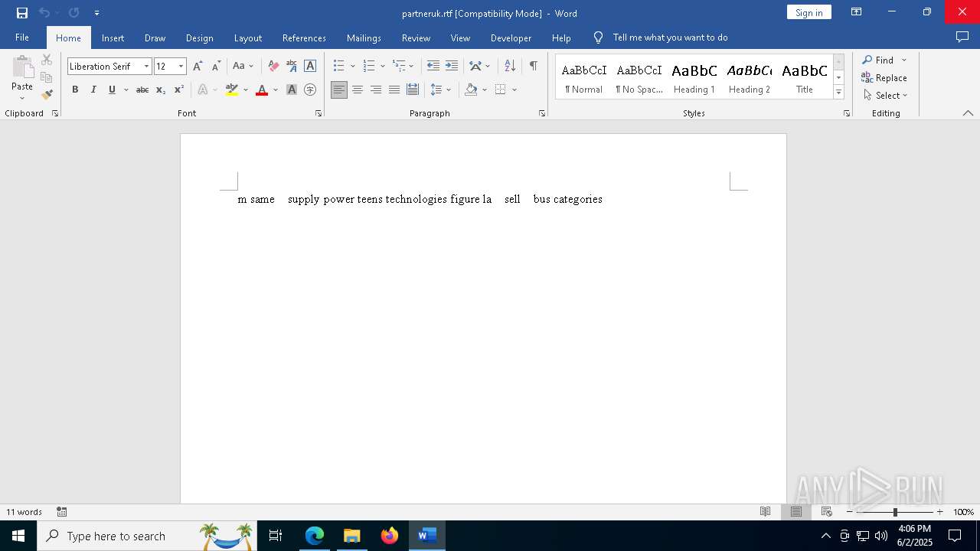
Task: Toggle Align Left for the paragraph
Action: tap(339, 90)
